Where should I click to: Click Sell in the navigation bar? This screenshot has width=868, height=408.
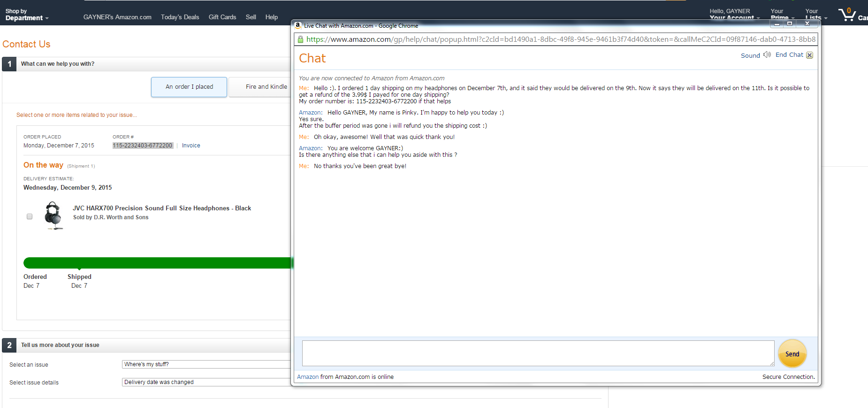[x=251, y=17]
